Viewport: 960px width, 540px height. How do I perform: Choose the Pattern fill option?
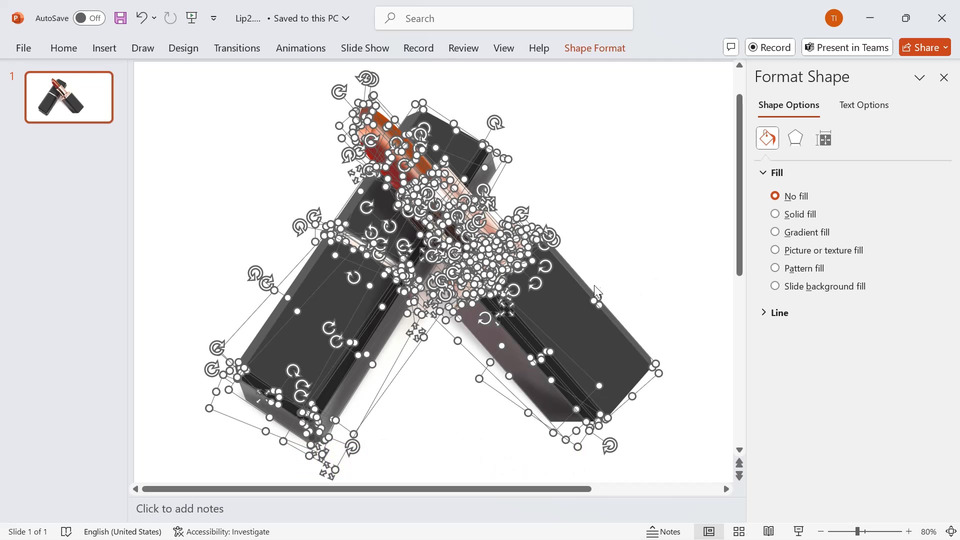775,268
